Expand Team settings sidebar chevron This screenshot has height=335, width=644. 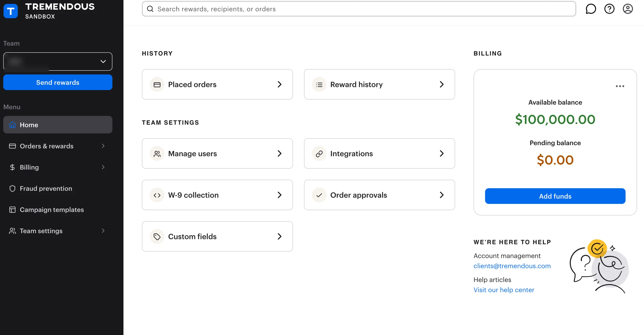[103, 231]
